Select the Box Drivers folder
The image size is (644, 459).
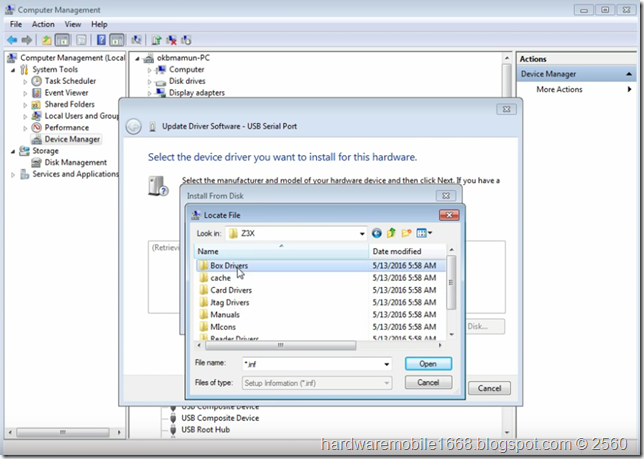point(229,266)
